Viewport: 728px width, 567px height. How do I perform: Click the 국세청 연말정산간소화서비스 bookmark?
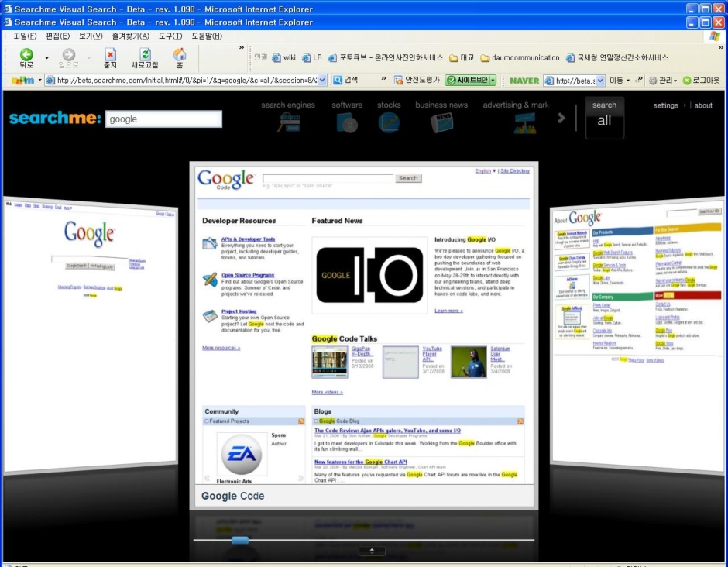click(x=616, y=57)
